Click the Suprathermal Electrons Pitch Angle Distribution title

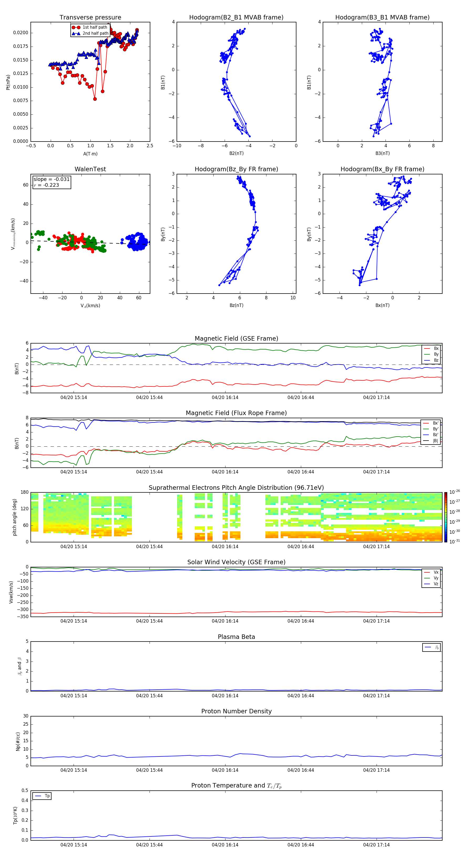(236, 488)
